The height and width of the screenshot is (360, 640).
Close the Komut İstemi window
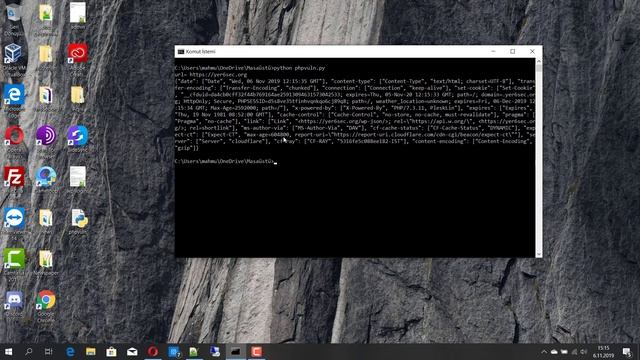532,51
